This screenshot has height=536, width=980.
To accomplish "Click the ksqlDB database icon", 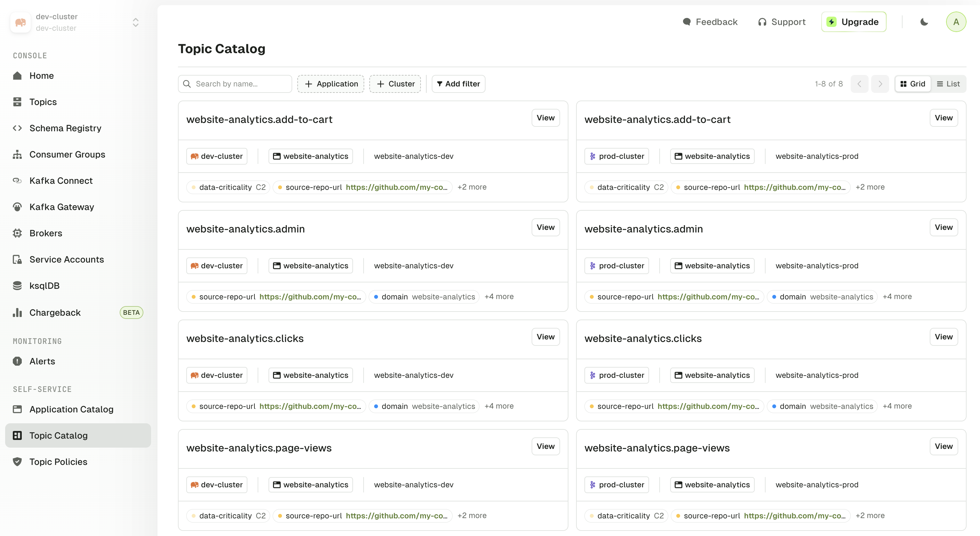I will point(17,286).
